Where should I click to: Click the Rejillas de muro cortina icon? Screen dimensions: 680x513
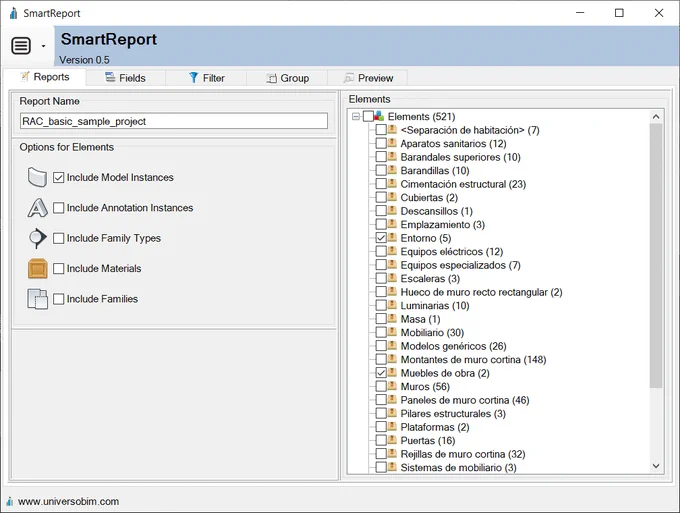click(392, 453)
